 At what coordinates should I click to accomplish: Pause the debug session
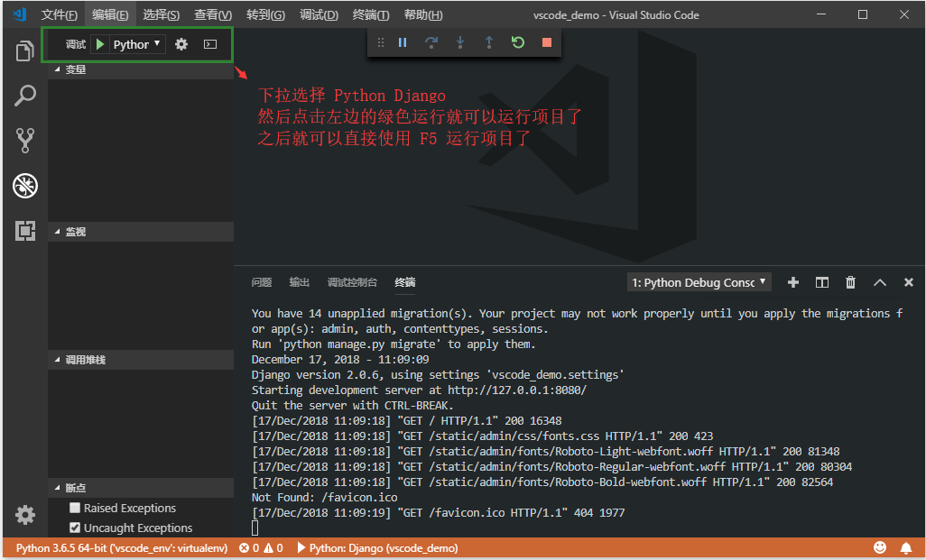[x=403, y=42]
